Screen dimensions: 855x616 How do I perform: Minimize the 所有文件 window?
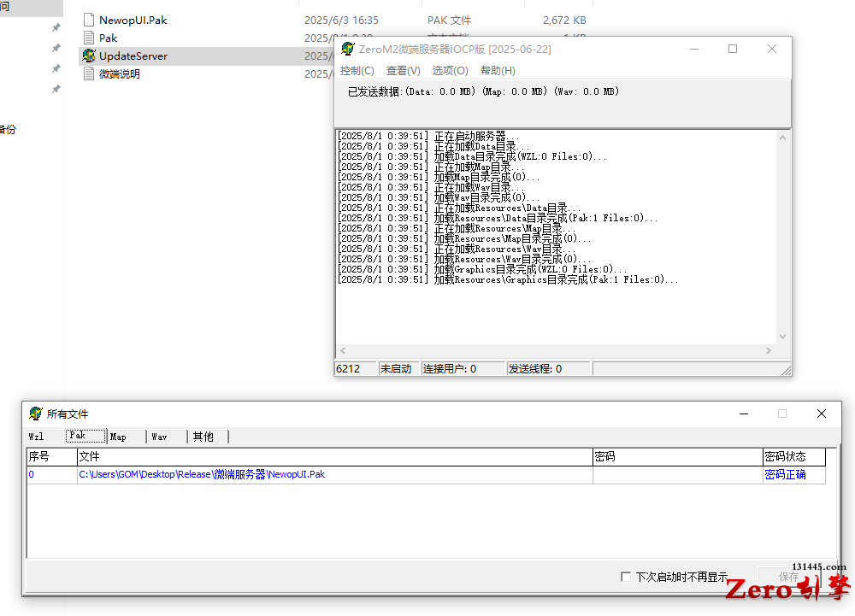[744, 414]
